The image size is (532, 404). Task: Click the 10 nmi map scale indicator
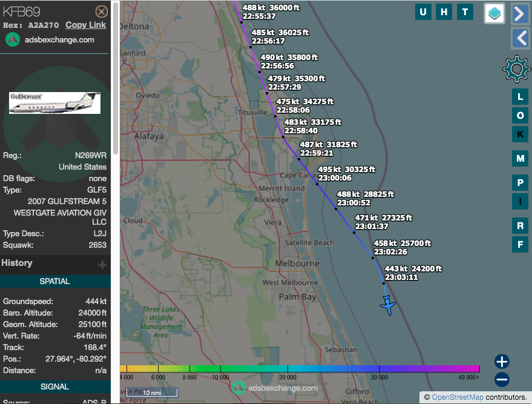click(x=152, y=392)
